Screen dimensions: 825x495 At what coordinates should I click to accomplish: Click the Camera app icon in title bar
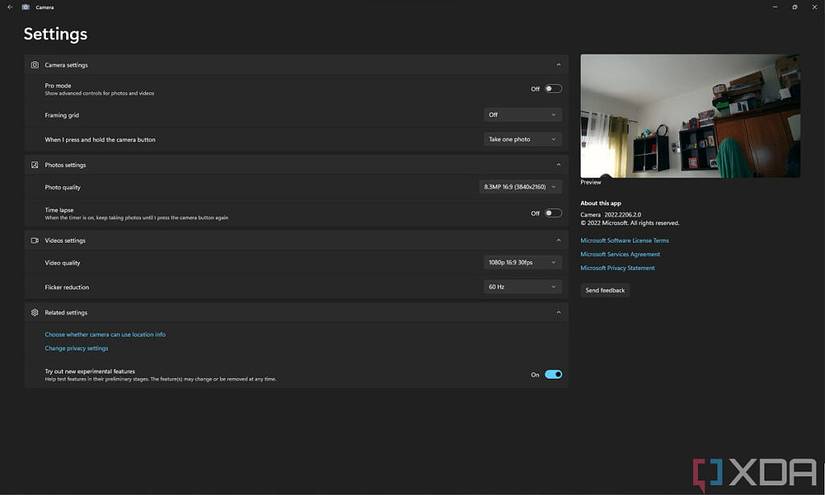point(25,7)
